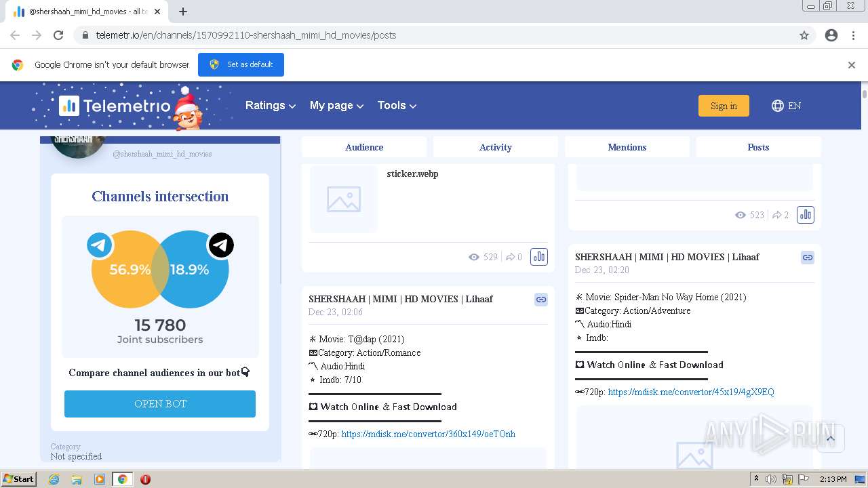Click clock showing 2:13 PM
Screen dimensions: 868x488
point(833,479)
